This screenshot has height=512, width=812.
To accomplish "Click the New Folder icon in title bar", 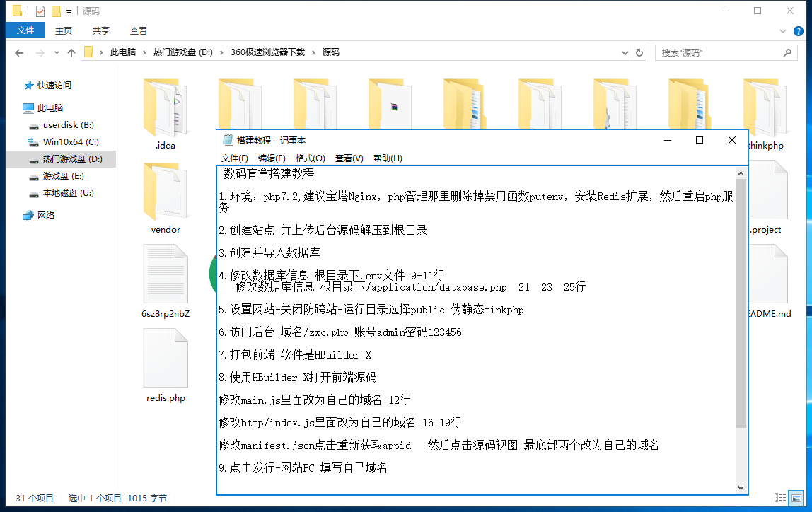I will click(x=56, y=11).
